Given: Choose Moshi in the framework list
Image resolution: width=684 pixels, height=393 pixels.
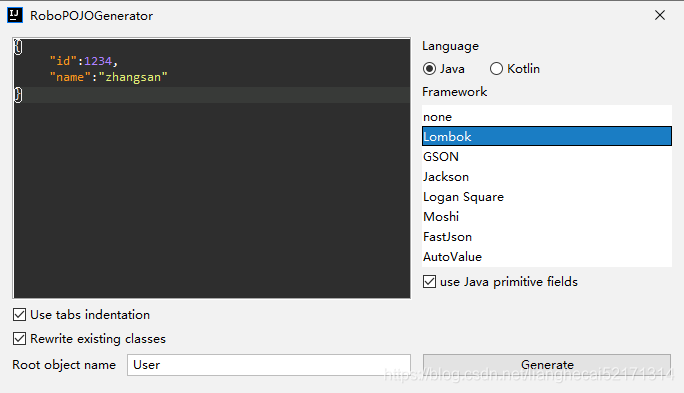Looking at the screenshot, I should pos(547,217).
